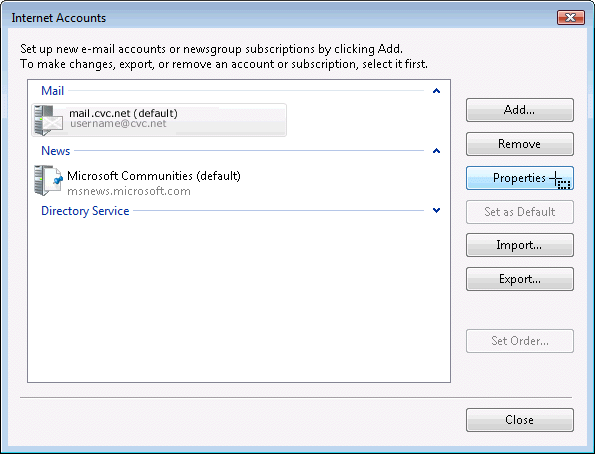Screen dimensions: 595x454
Task: Close the Internet Accounts dialog with Close button
Action: coord(519,420)
